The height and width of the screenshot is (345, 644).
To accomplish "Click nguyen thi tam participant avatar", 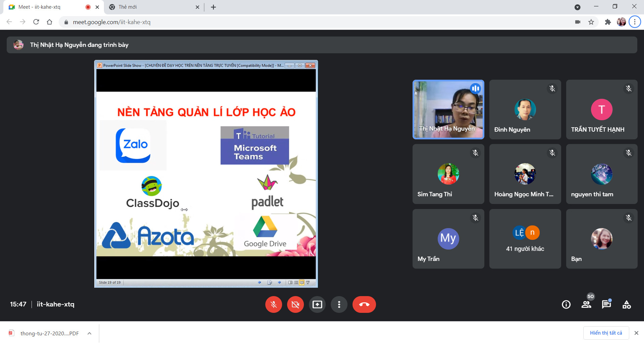I will point(602,174).
